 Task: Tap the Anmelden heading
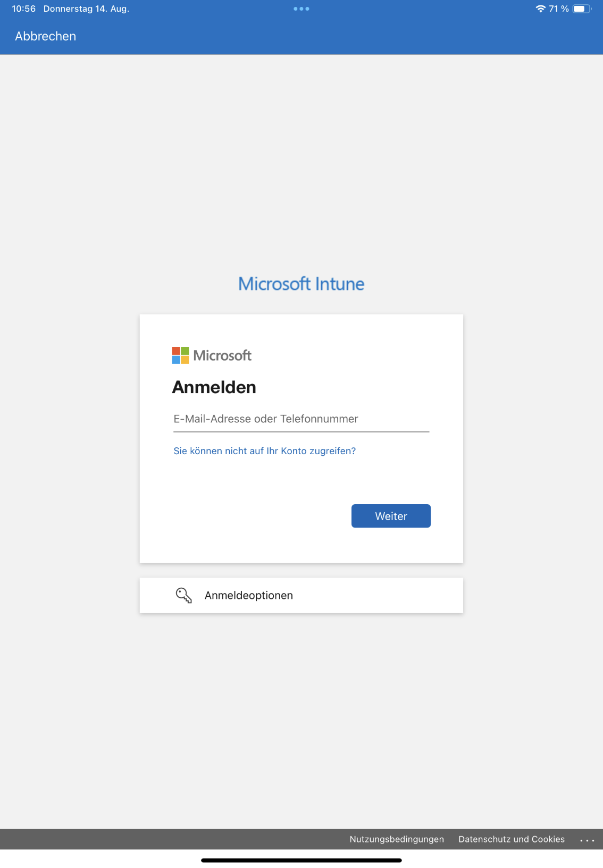click(x=214, y=387)
